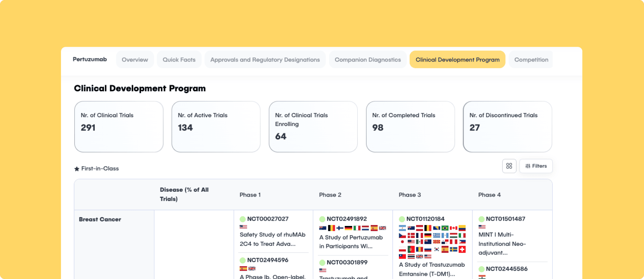Image resolution: width=644 pixels, height=279 pixels.
Task: Switch to the Competition tab
Action: 531,59
